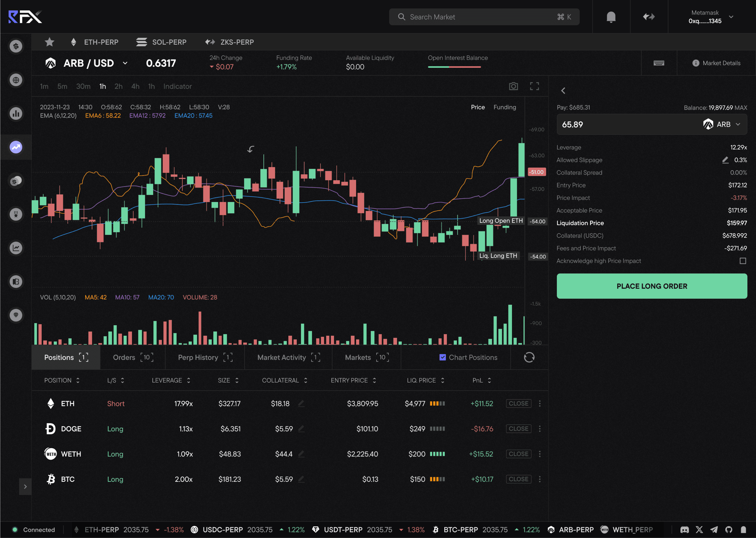Switch the chart view to Funding
Viewport: 756px width, 538px height.
(504, 107)
